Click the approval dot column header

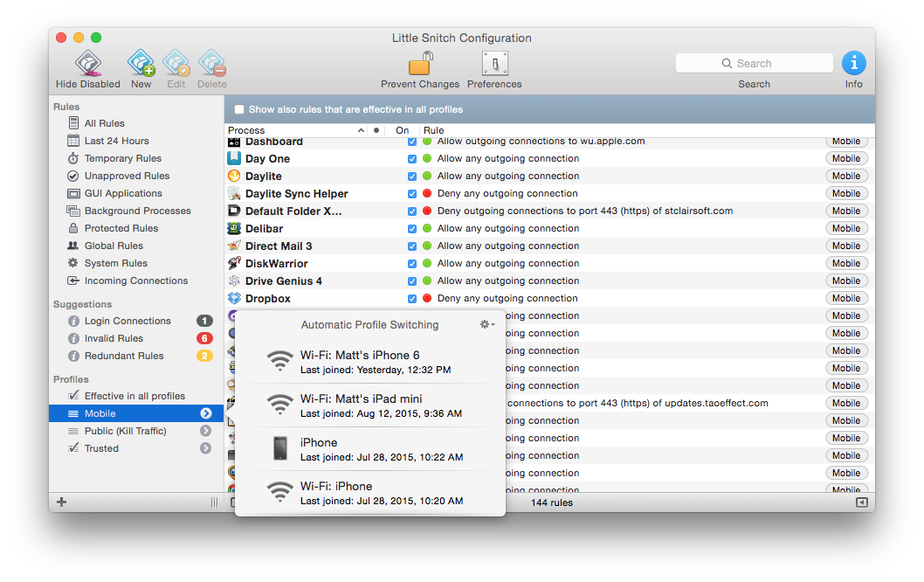pyautogui.click(x=376, y=130)
